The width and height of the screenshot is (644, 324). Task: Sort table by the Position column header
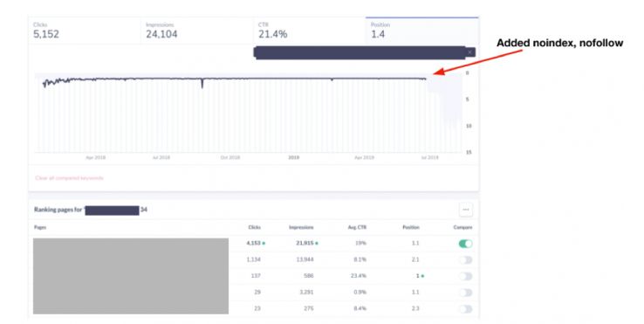click(411, 227)
